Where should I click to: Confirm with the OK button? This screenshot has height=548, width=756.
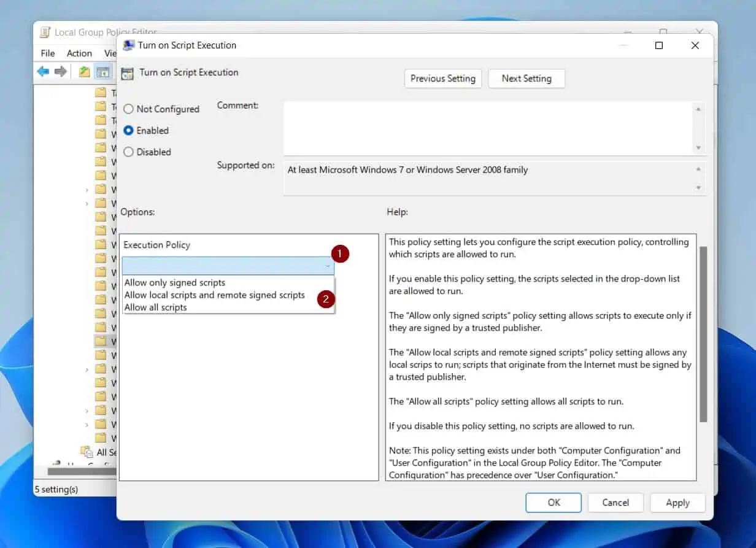point(553,503)
